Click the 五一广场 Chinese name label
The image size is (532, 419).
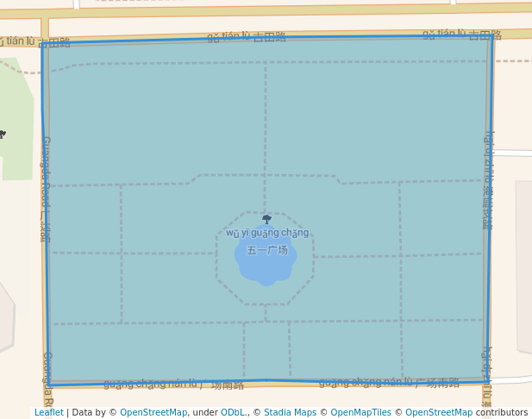pyautogui.click(x=267, y=250)
